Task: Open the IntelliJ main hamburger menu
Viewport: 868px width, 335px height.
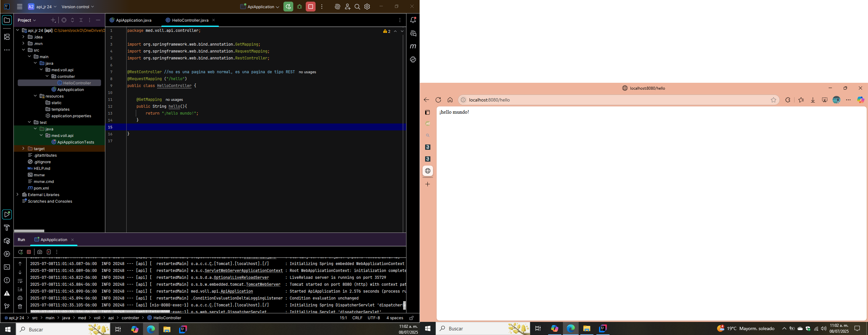Action: click(x=20, y=7)
